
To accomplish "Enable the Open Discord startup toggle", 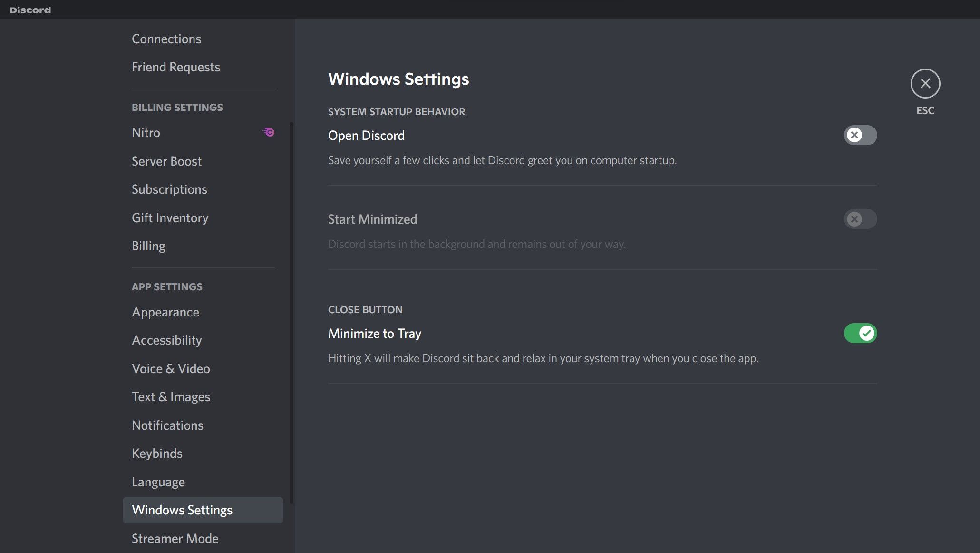I will coord(860,135).
